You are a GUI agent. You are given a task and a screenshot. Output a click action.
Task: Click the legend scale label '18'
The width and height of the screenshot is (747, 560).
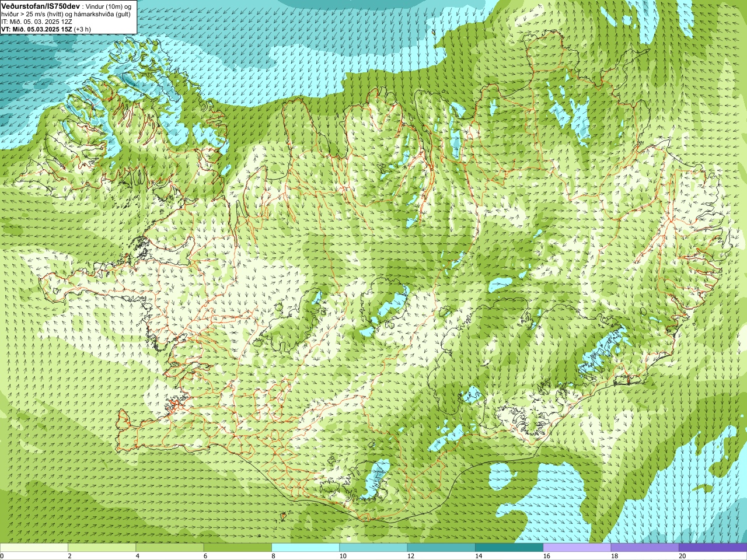tap(615, 556)
